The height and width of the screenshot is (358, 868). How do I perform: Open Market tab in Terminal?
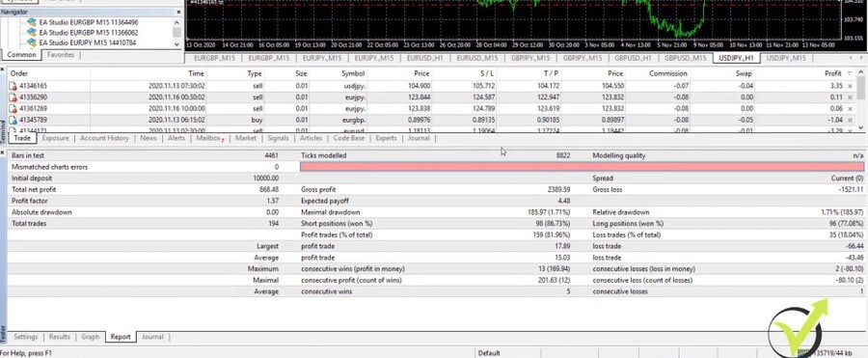click(x=246, y=139)
